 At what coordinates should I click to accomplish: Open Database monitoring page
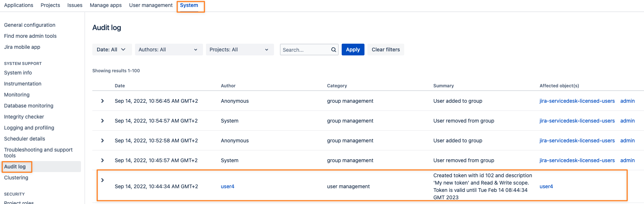(29, 106)
